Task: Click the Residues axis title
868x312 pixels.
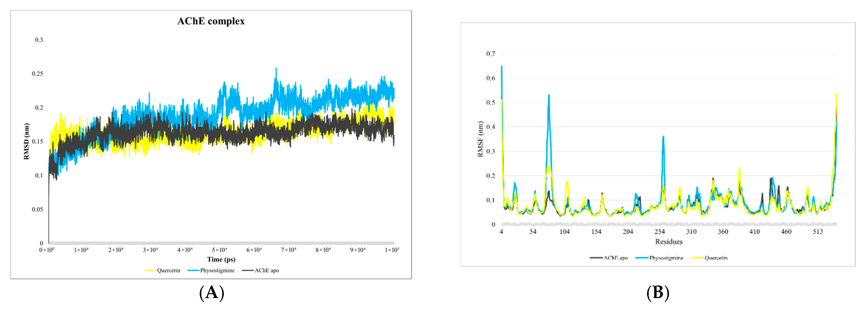Action: coord(669,242)
